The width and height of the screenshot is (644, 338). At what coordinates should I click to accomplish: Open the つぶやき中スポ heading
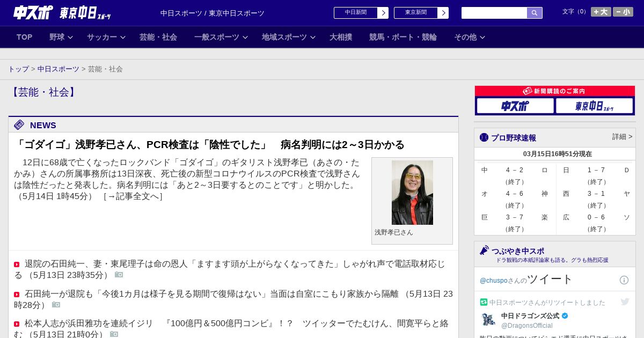pos(517,251)
